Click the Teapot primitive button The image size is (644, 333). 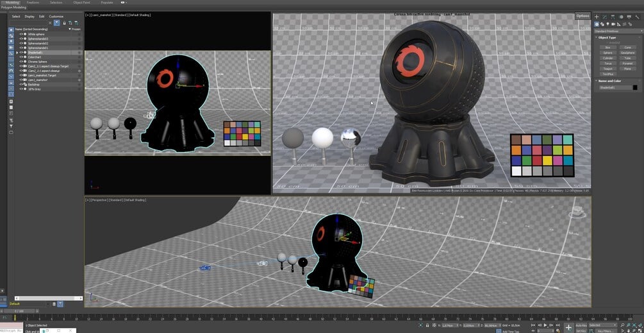608,69
